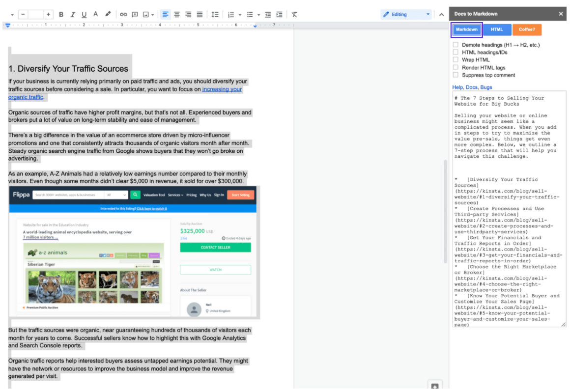Open the Editing mode dropdown

[427, 14]
